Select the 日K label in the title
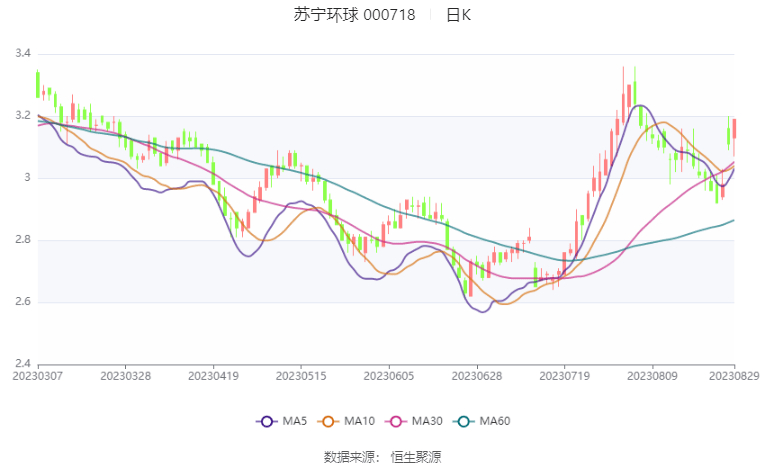 pos(458,15)
